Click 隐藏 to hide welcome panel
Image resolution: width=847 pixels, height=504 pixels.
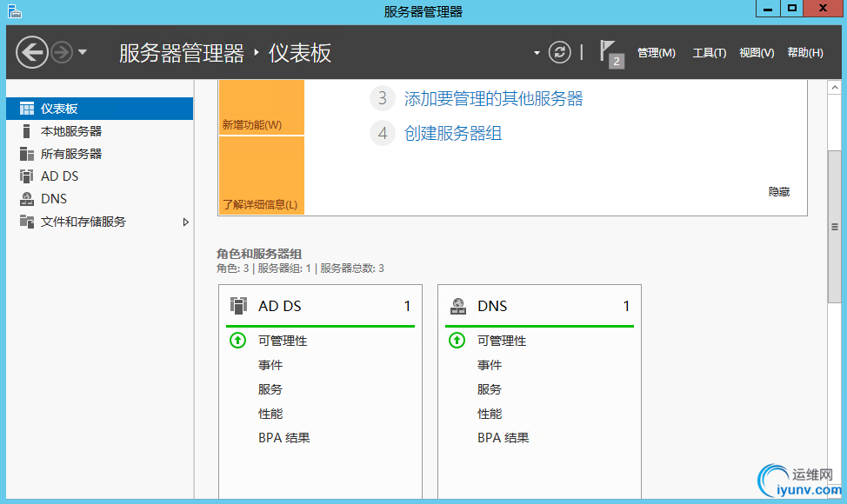[x=779, y=192]
